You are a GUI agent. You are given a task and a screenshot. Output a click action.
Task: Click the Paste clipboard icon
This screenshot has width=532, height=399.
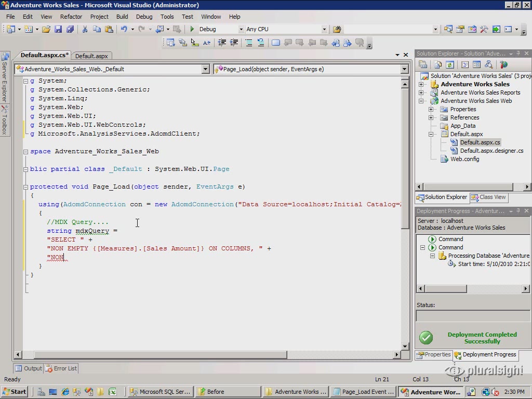pyautogui.click(x=109, y=29)
